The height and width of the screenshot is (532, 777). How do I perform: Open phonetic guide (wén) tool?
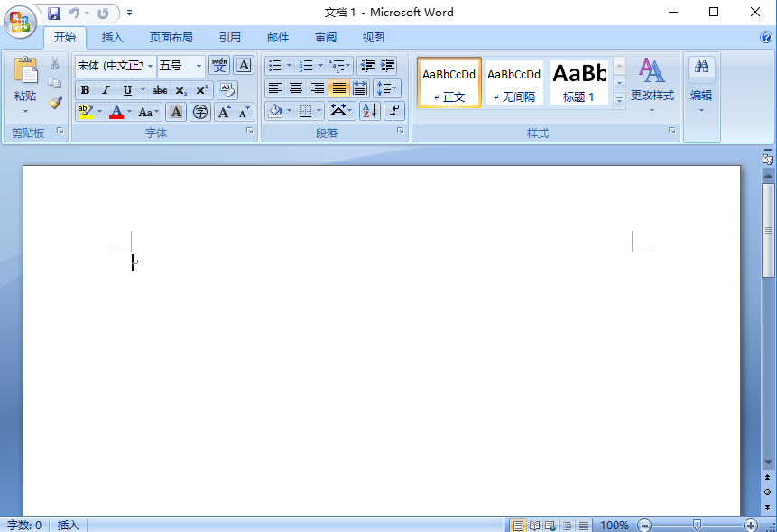[x=219, y=66]
